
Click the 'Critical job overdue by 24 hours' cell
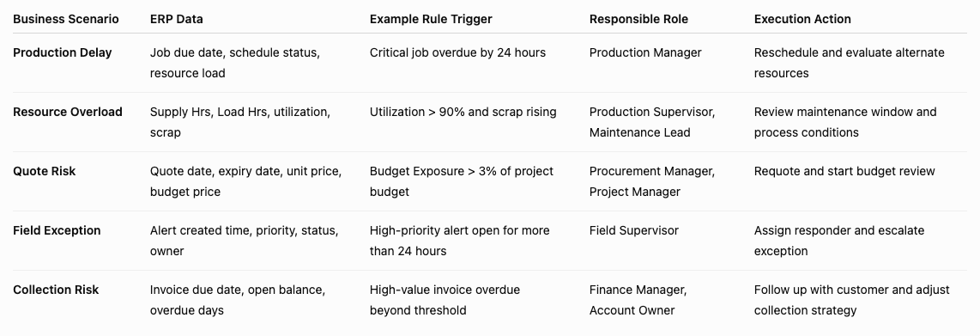pos(457,52)
